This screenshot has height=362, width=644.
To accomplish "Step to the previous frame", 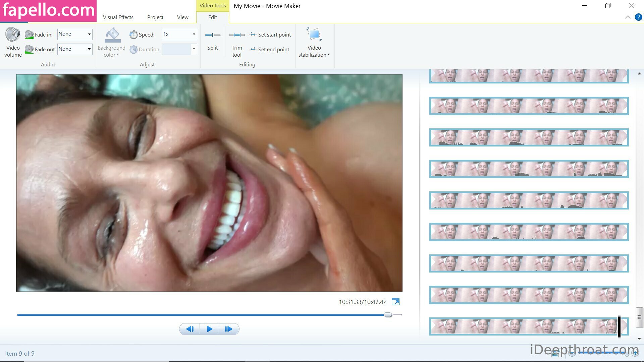I will (x=190, y=329).
